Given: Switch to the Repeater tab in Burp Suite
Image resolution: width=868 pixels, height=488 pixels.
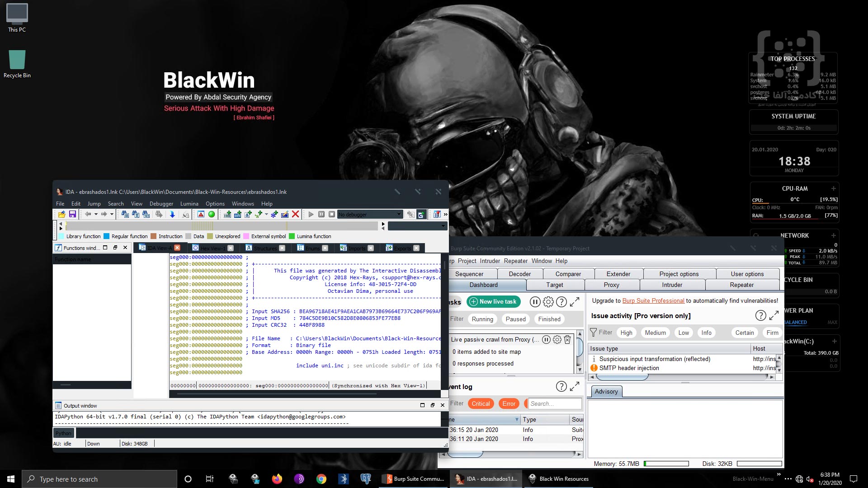Looking at the screenshot, I should [741, 285].
